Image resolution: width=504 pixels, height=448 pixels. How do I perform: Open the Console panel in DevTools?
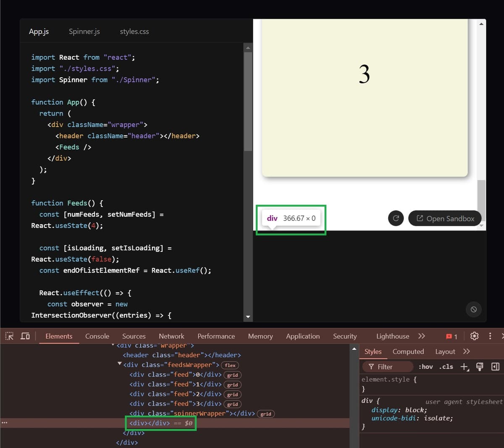[x=97, y=336]
